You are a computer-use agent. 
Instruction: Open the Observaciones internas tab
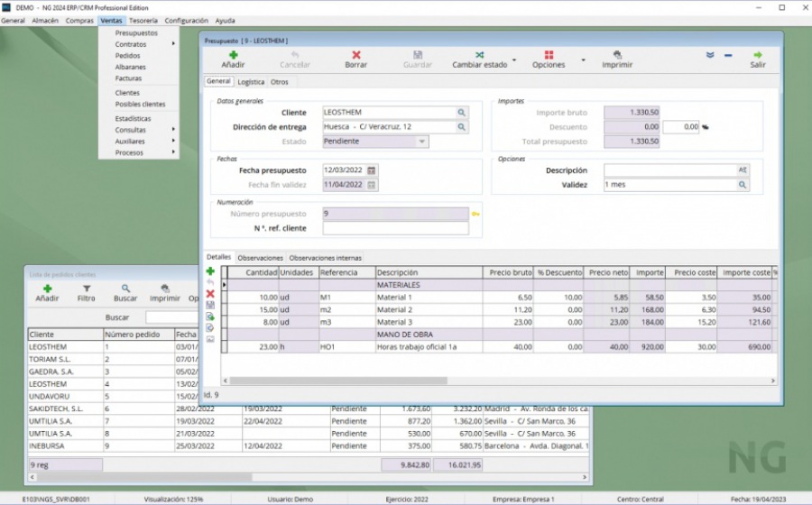[325, 258]
